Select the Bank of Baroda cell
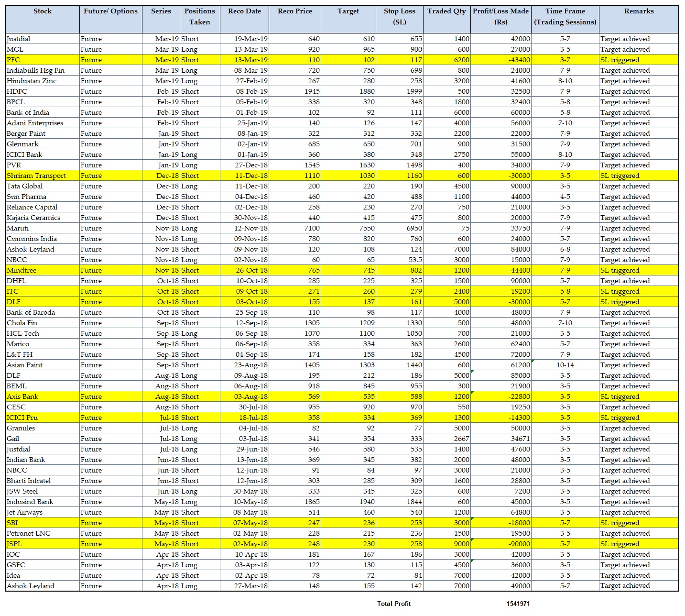Screen dimensions: 685x616 tap(43, 312)
